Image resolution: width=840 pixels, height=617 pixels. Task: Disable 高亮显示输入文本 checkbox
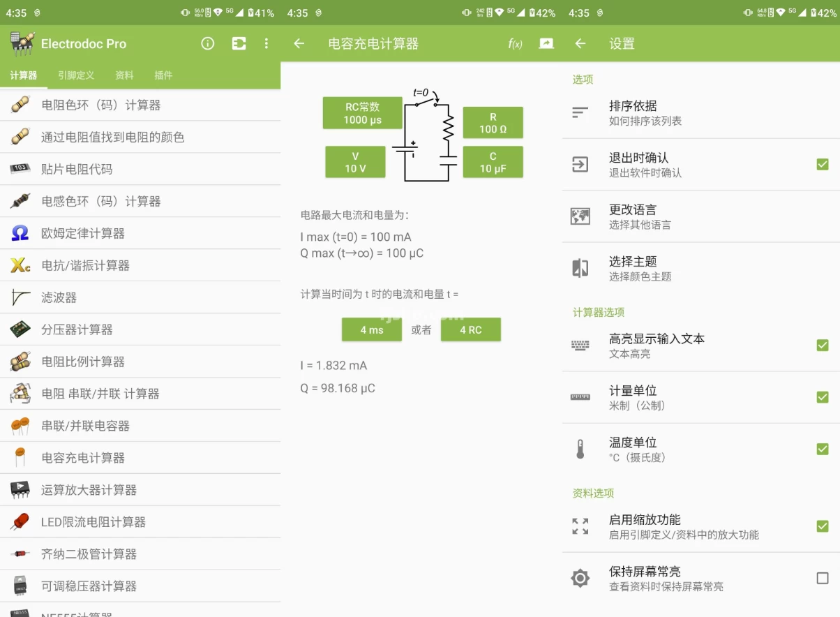coord(822,345)
